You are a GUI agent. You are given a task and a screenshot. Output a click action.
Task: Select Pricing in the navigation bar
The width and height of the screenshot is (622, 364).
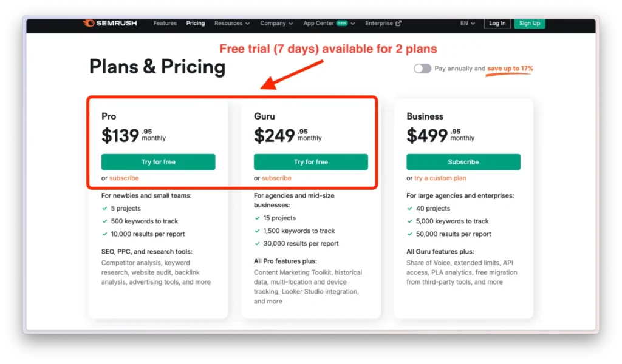pyautogui.click(x=195, y=23)
